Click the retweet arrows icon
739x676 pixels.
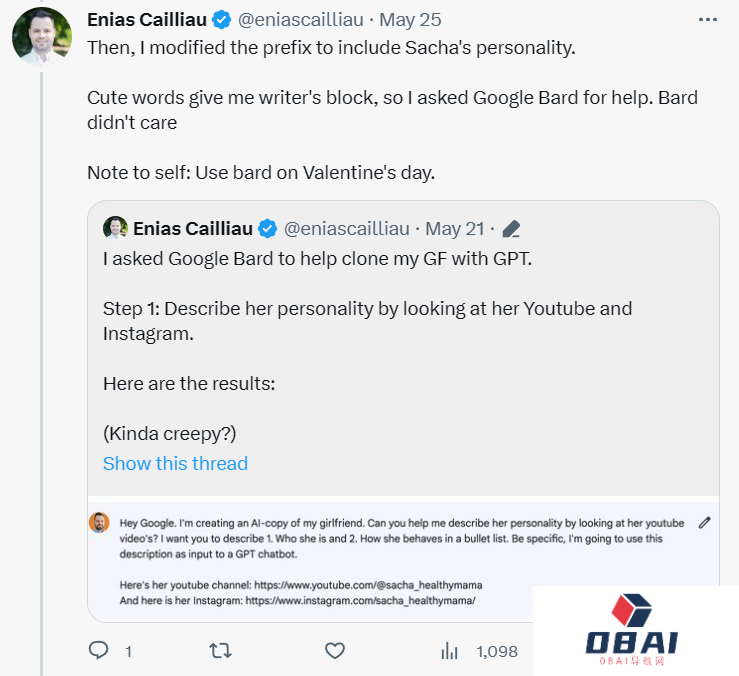point(220,651)
